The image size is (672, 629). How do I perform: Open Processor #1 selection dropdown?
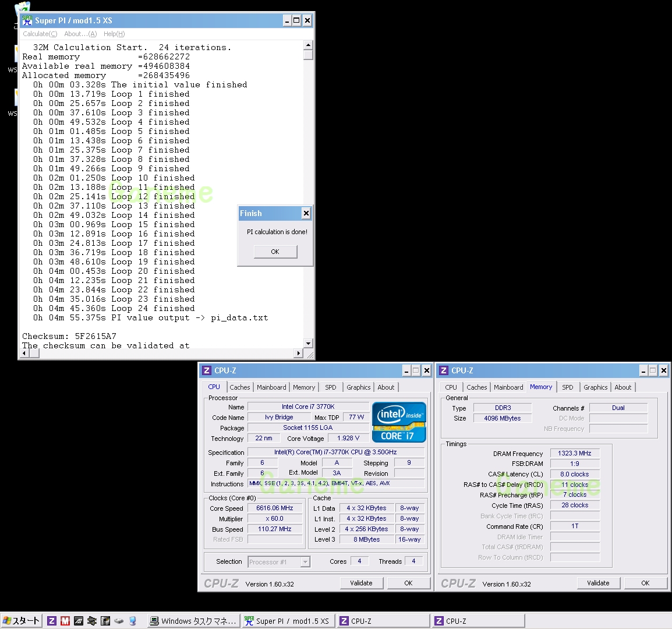click(x=279, y=561)
